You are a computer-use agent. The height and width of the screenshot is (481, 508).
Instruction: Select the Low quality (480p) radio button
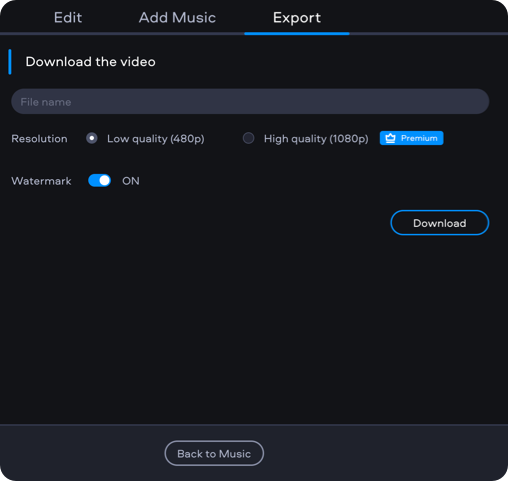(x=92, y=138)
